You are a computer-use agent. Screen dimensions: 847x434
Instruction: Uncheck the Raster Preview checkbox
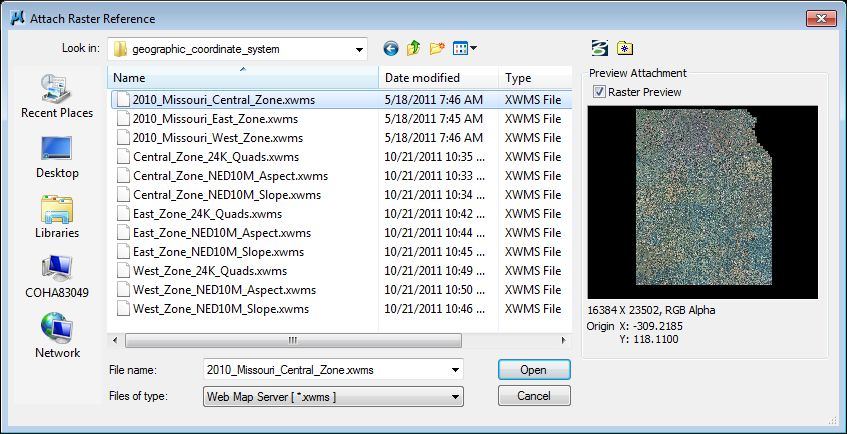599,91
